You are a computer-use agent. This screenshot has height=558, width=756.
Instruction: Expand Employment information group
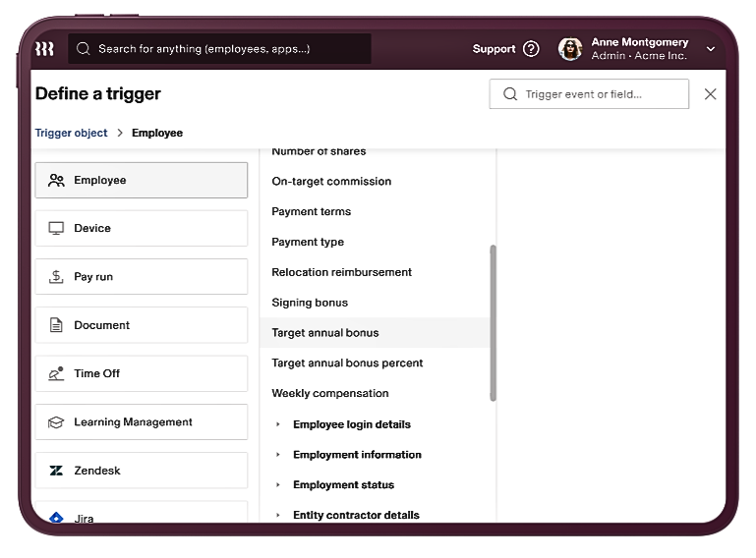point(277,455)
